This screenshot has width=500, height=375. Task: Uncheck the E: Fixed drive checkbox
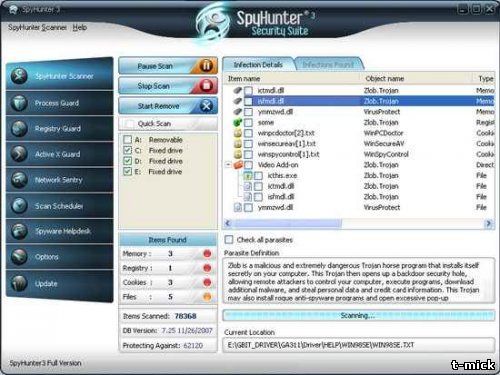(x=127, y=171)
